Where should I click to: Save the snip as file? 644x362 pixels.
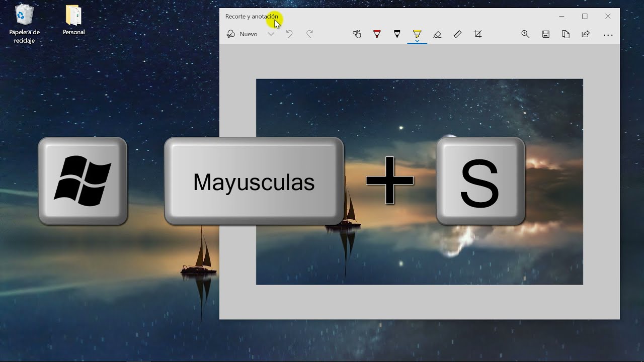(x=545, y=34)
